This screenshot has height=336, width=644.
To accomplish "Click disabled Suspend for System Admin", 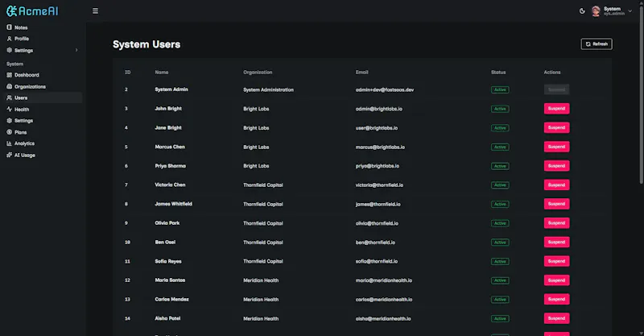I will click(x=556, y=89).
